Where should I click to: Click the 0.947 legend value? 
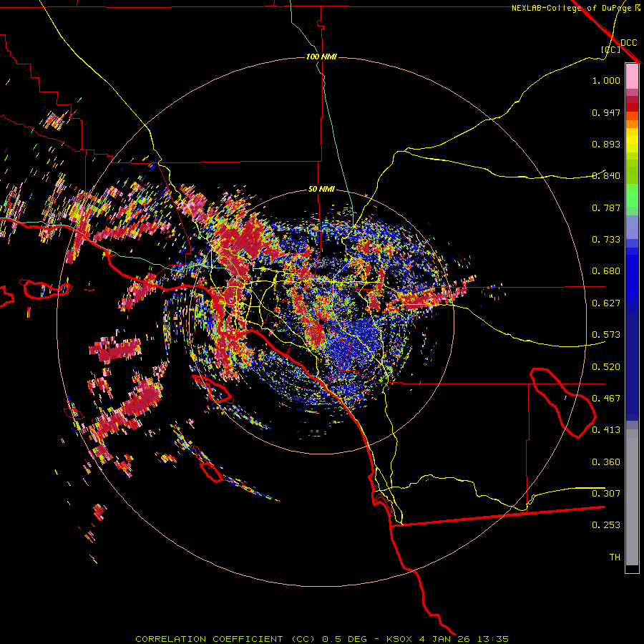606,112
